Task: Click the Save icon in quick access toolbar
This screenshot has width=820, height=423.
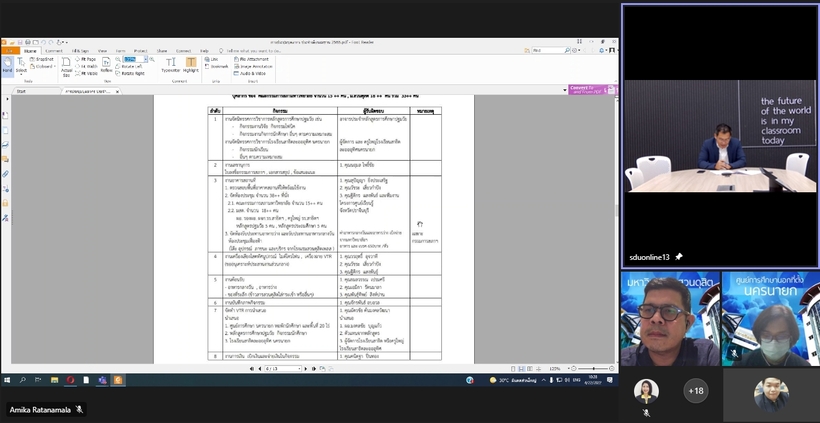Action: point(20,42)
